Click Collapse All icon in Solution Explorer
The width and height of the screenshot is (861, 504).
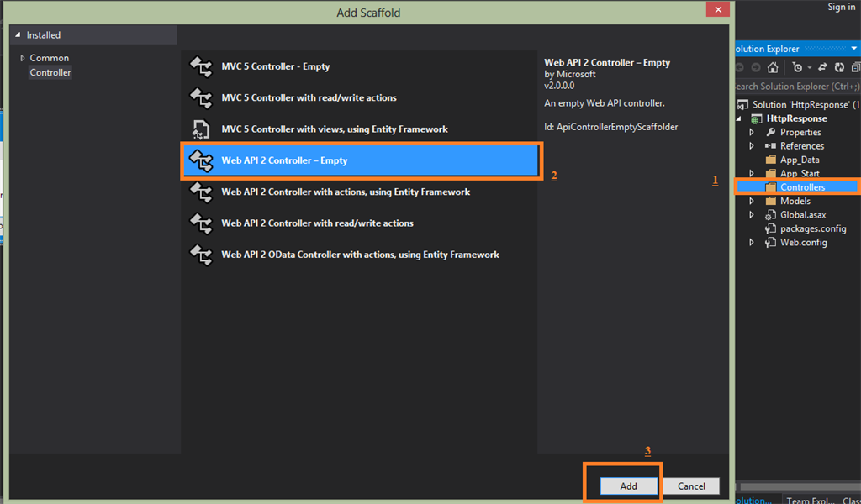point(855,67)
